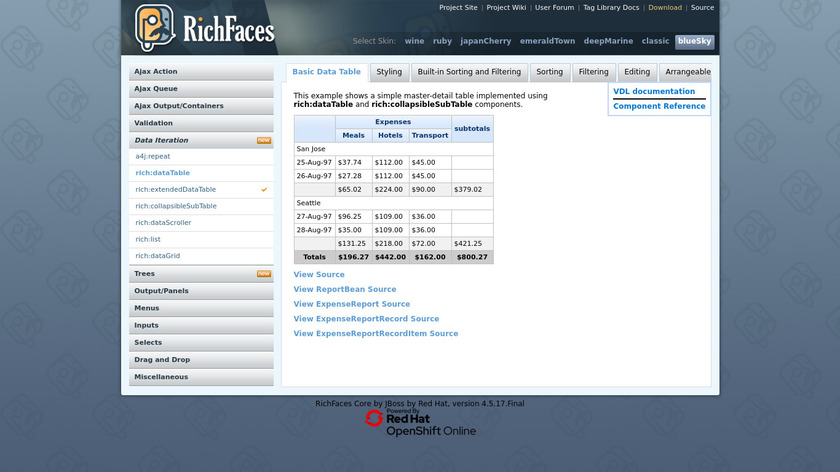Viewport: 840px width, 472px height.
Task: Click the orange checkmark beside rich:extendedDataTable
Action: 264,190
